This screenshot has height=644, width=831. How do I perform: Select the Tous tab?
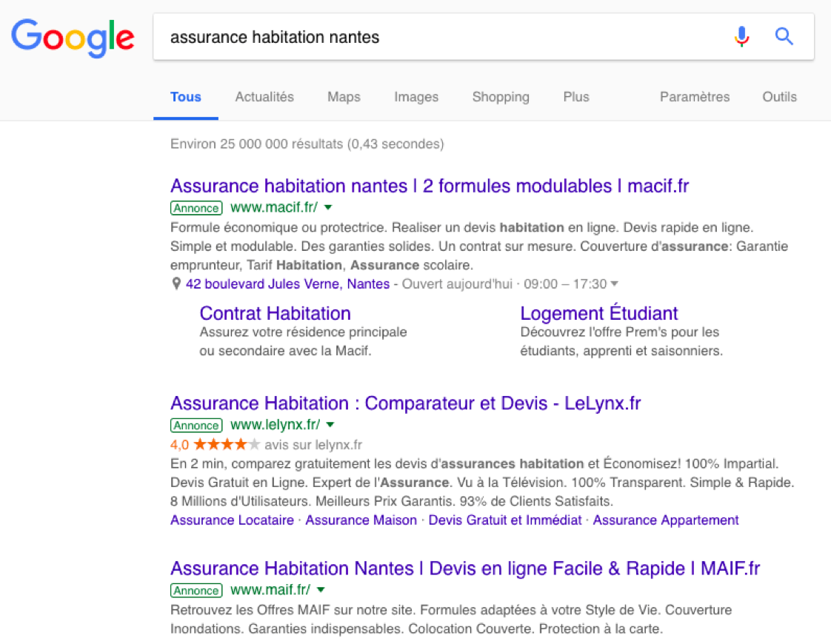click(x=185, y=97)
